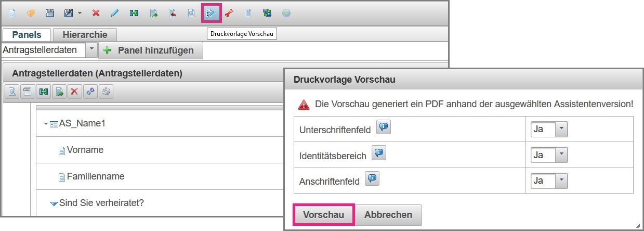Click the grey gear settings icon in panel toolbar

click(107, 92)
